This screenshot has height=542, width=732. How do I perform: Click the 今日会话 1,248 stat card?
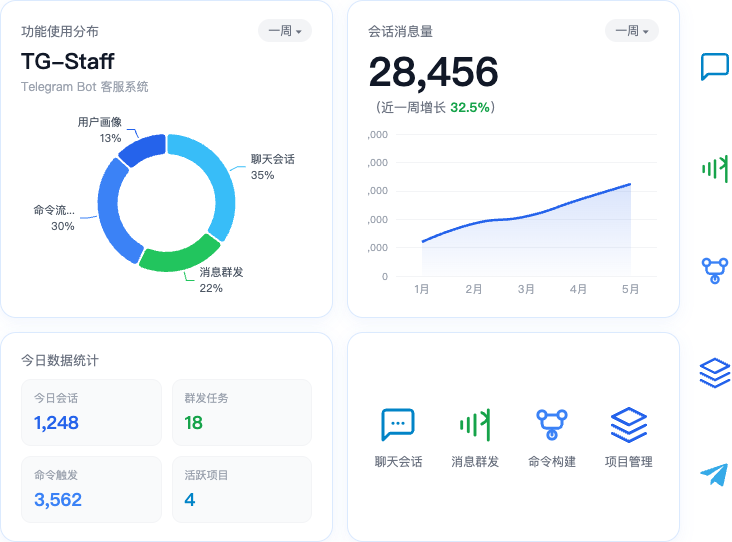(92, 412)
